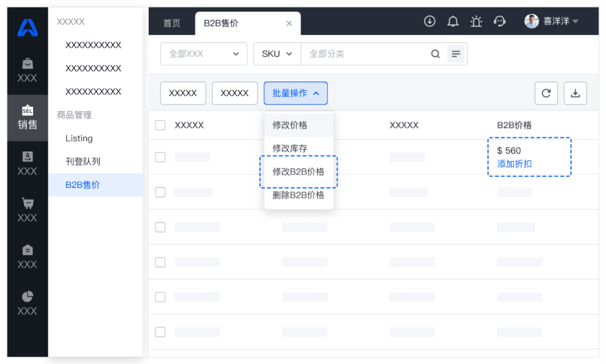Click the export download icon above the table
Viewport: 606px width, 364px height.
coord(575,93)
